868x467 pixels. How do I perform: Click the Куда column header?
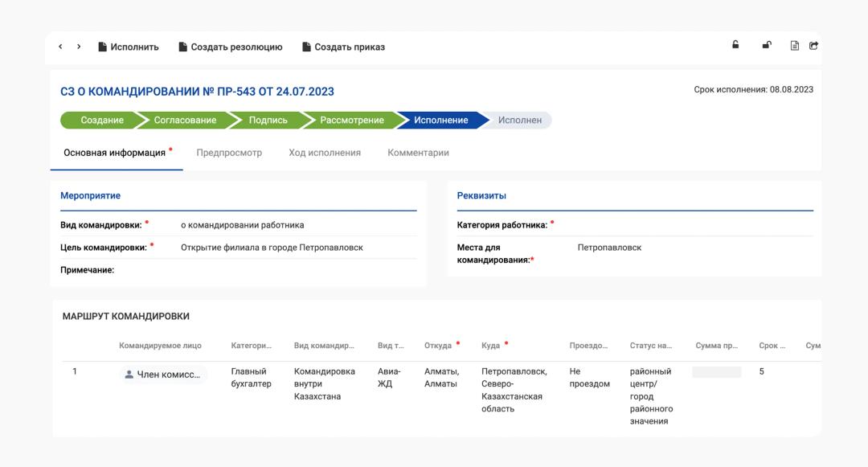click(x=490, y=346)
